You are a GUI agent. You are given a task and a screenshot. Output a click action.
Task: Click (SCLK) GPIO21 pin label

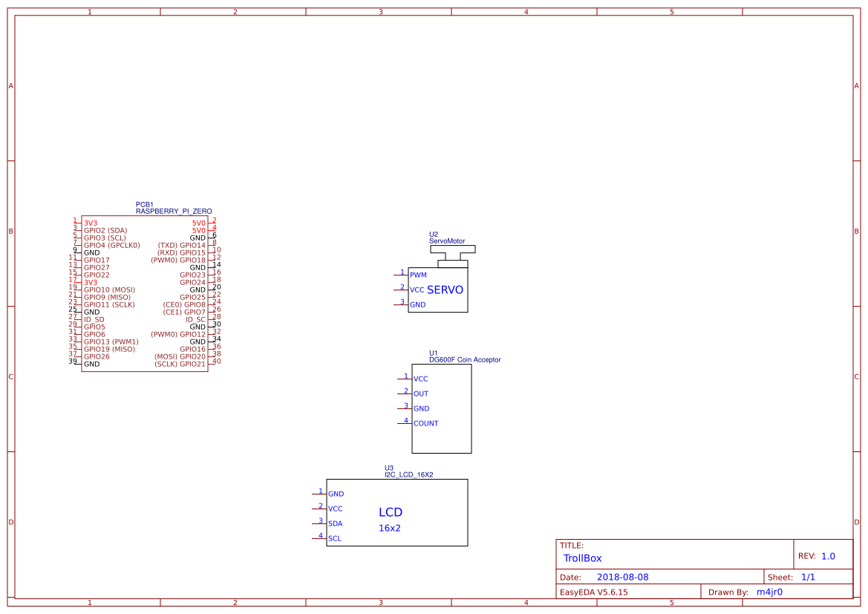180,364
